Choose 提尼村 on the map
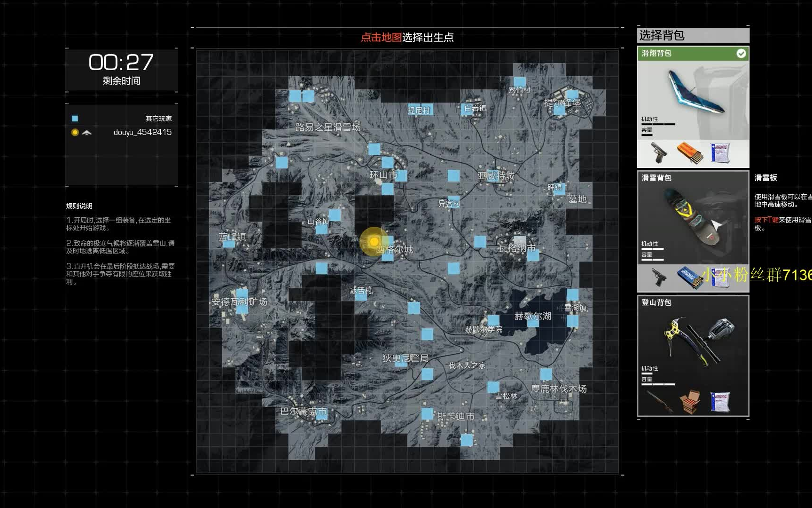Image resolution: width=812 pixels, height=508 pixels. click(419, 111)
